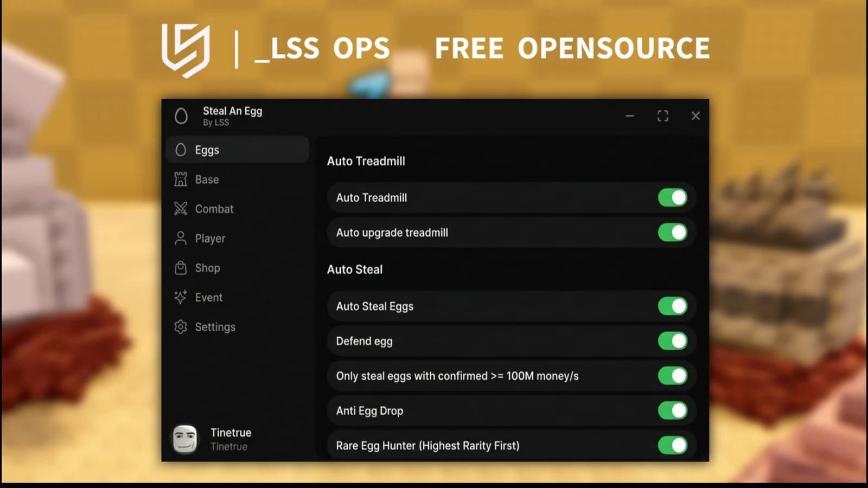The image size is (868, 488).
Task: Disable the Auto Treadmill toggle
Action: click(673, 198)
